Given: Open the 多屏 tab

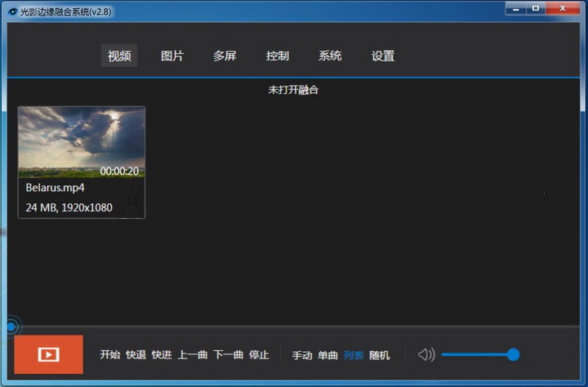Looking at the screenshot, I should click(225, 56).
